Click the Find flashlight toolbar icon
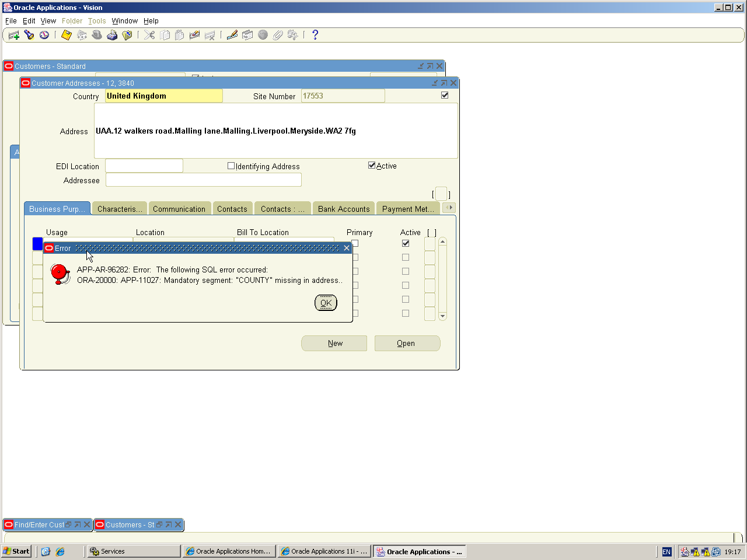Image resolution: width=747 pixels, height=560 pixels. pyautogui.click(x=29, y=35)
